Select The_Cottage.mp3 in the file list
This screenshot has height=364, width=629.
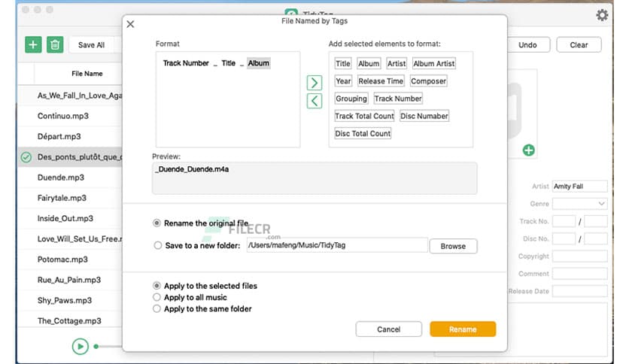[x=70, y=320]
